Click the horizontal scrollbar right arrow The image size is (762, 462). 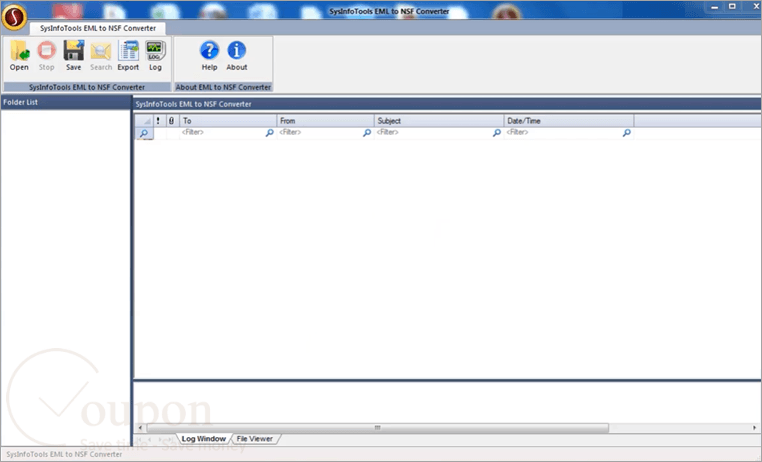[755, 428]
